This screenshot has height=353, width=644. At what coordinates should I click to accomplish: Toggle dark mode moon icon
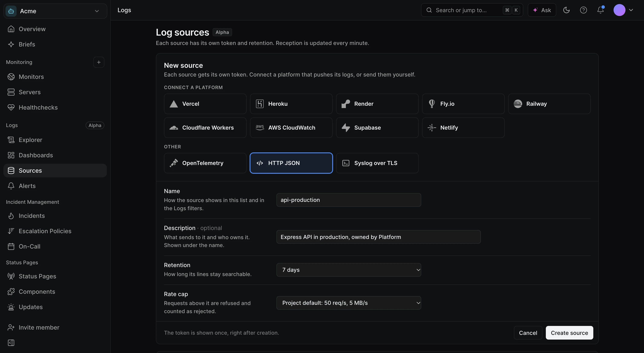pos(566,10)
